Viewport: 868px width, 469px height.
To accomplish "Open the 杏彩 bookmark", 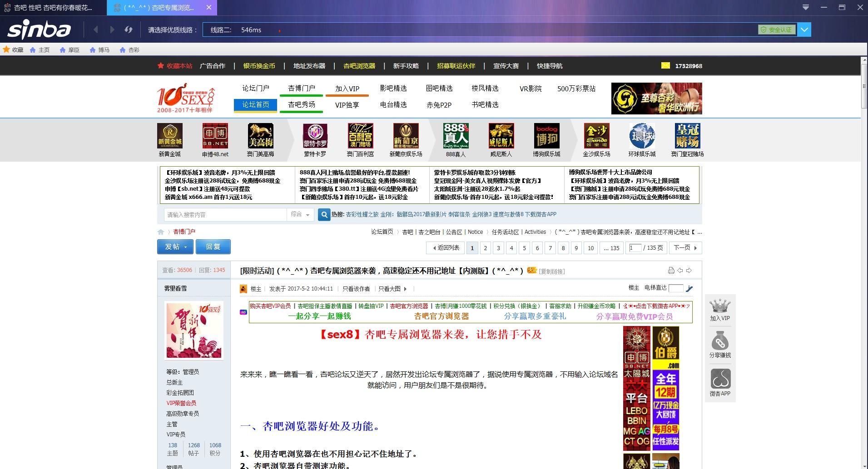I will point(129,50).
